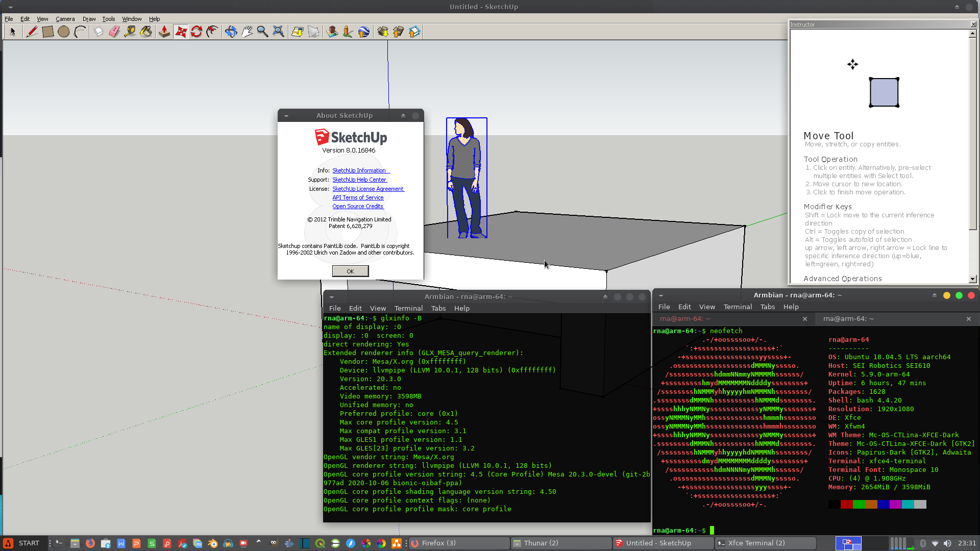980x551 pixels.
Task: Open the Camera menu
Action: [65, 19]
